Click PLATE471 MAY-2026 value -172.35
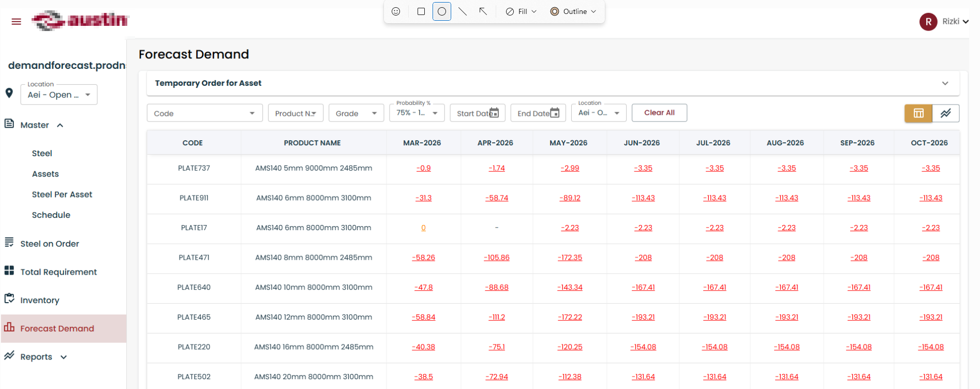Screen dimensions: 980x389 (x=570, y=258)
